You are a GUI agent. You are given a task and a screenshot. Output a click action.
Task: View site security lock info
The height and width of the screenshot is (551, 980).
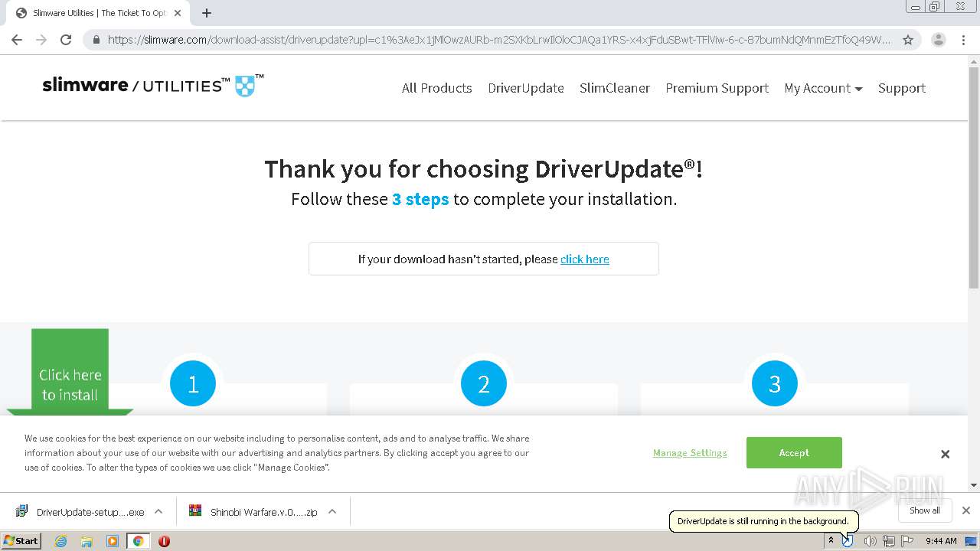tap(96, 40)
